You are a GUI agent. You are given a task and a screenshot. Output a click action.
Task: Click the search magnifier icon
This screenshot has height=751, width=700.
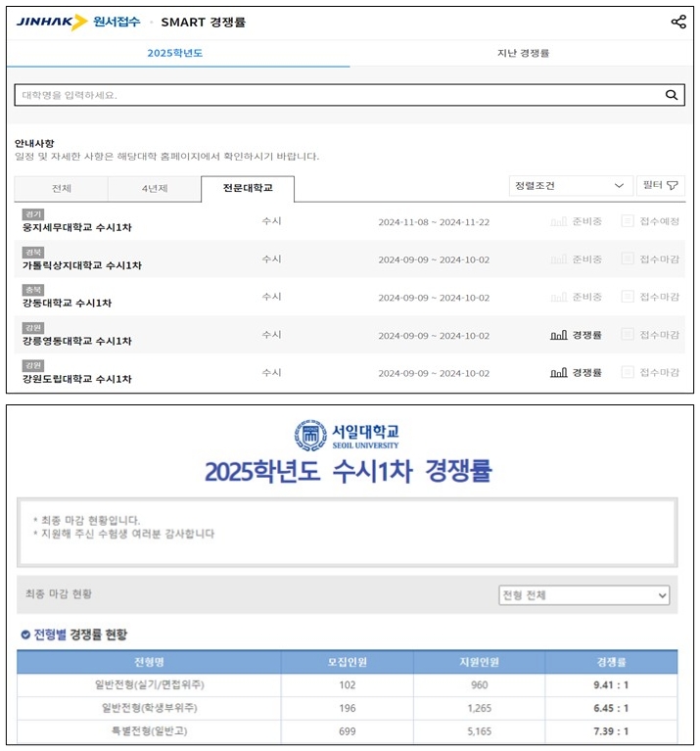(672, 95)
